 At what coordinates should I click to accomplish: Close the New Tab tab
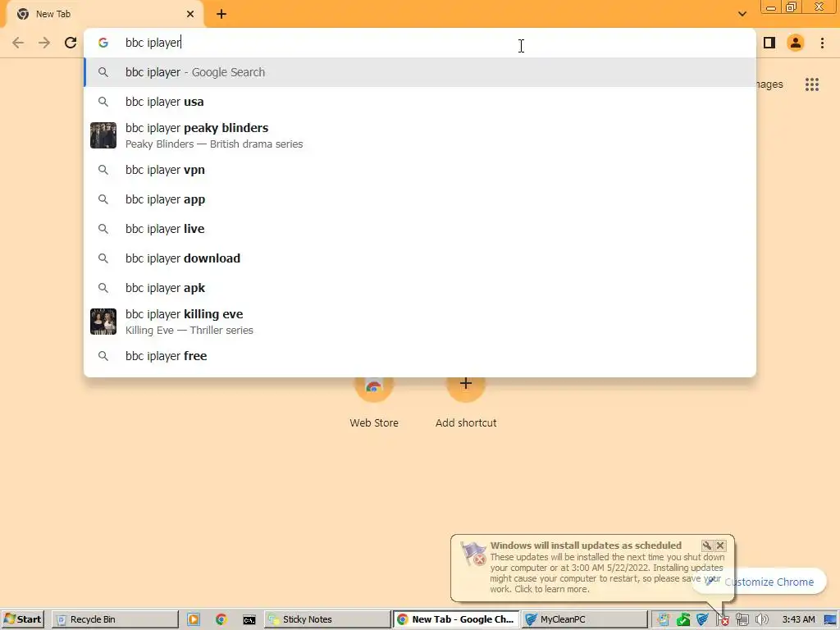190,15
